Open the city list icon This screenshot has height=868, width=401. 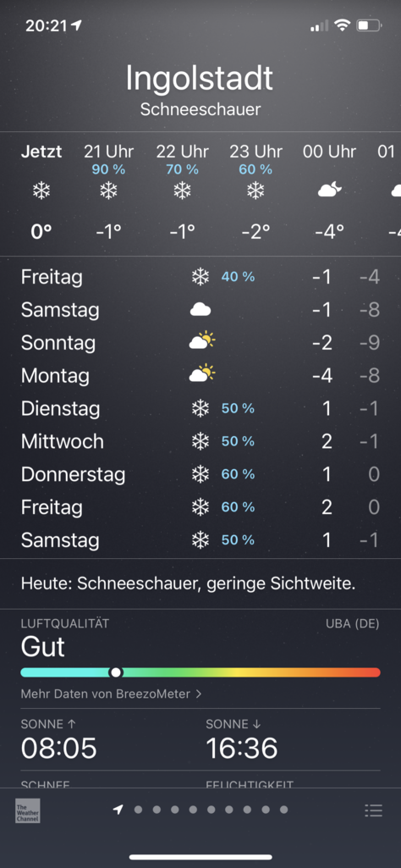coord(373,811)
